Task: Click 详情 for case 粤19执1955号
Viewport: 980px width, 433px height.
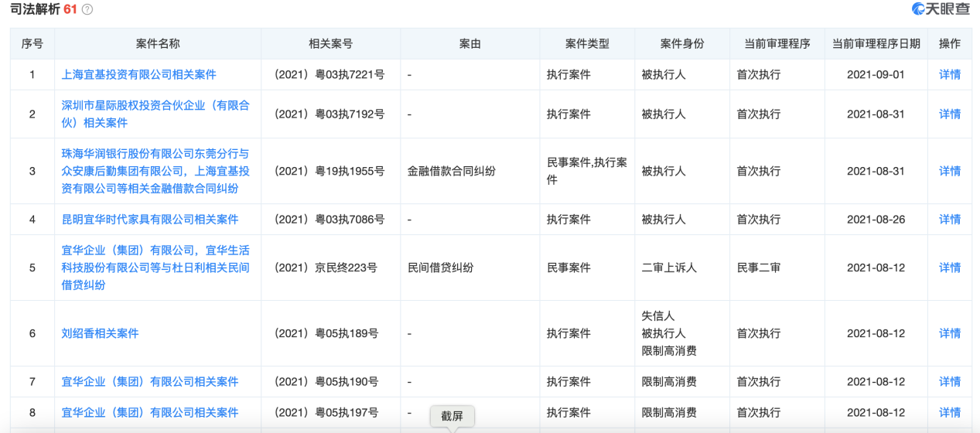Action: tap(949, 171)
